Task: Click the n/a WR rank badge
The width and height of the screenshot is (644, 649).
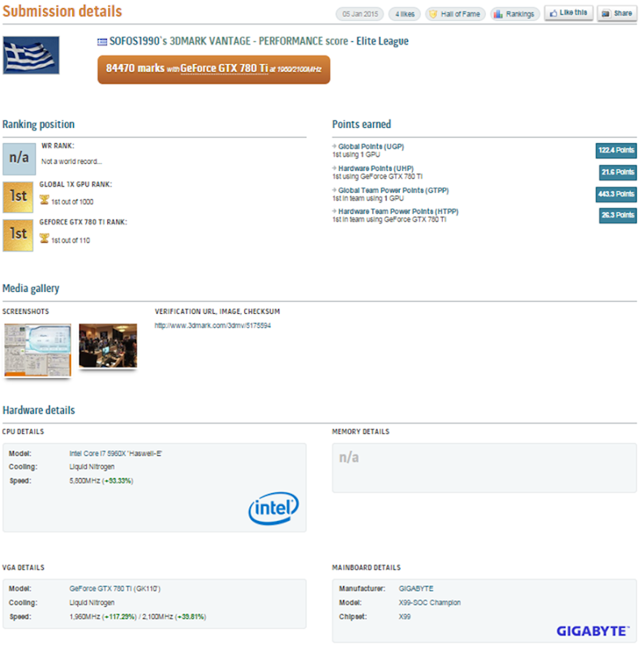Action: [x=19, y=158]
